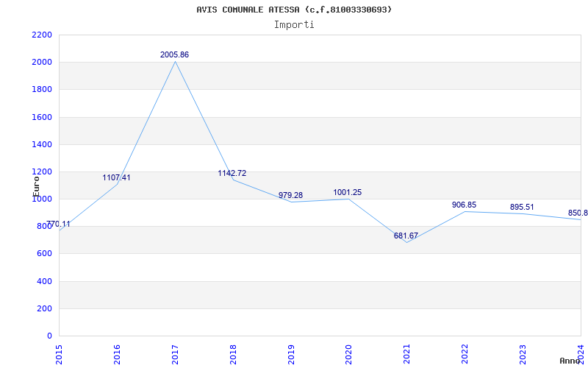Click the 2018 x-axis year label

233,355
